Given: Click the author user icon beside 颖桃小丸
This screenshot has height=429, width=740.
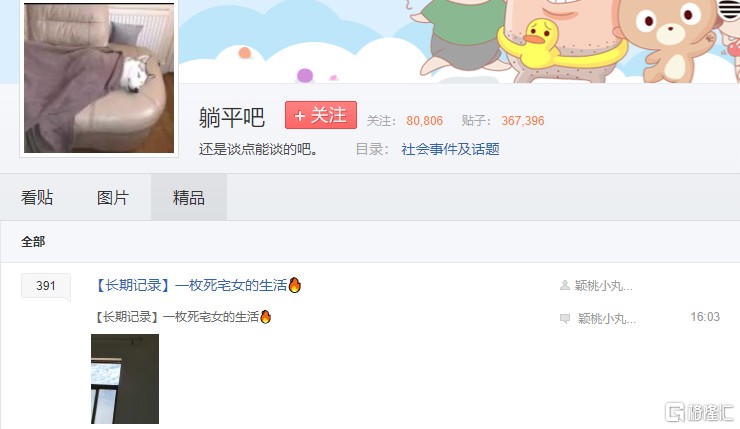Looking at the screenshot, I should (564, 285).
